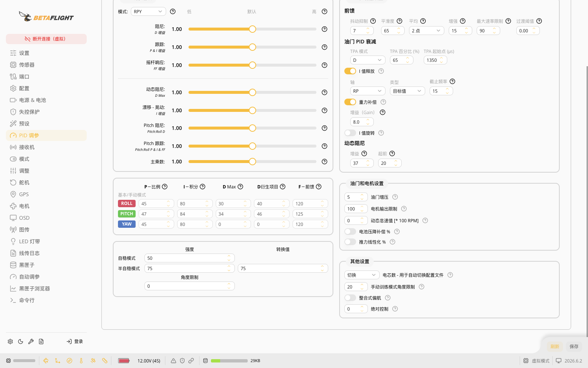The width and height of the screenshot is (588, 368).
Task: Click help icon for 主乘数 slider
Action: [x=325, y=162]
